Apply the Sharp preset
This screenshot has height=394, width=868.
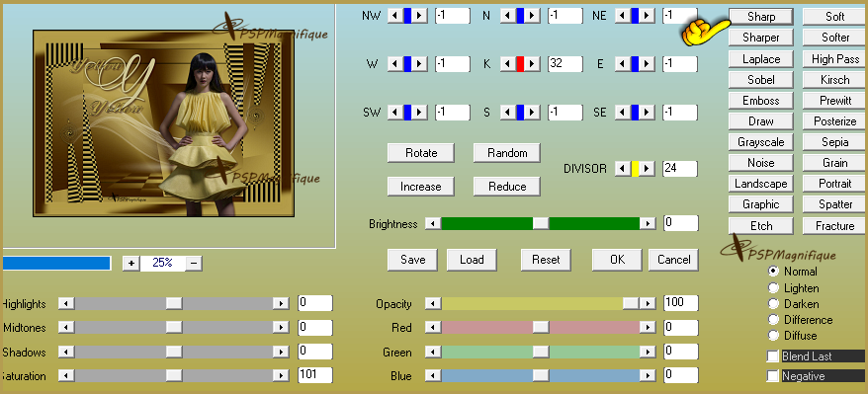(761, 17)
